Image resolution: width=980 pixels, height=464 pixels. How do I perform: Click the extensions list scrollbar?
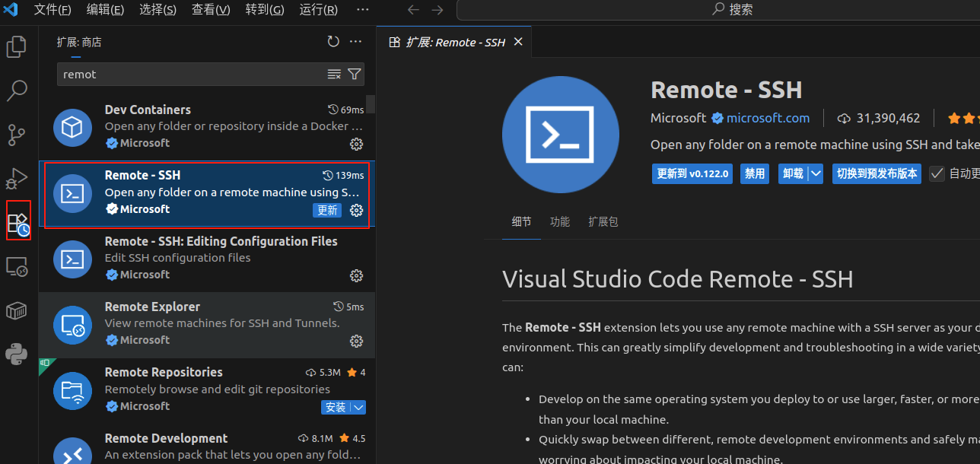[x=371, y=103]
